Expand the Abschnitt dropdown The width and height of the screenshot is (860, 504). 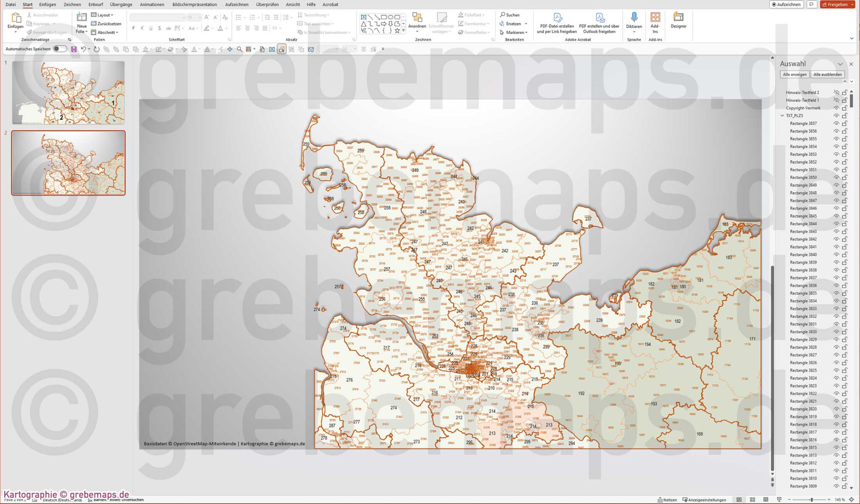[105, 32]
